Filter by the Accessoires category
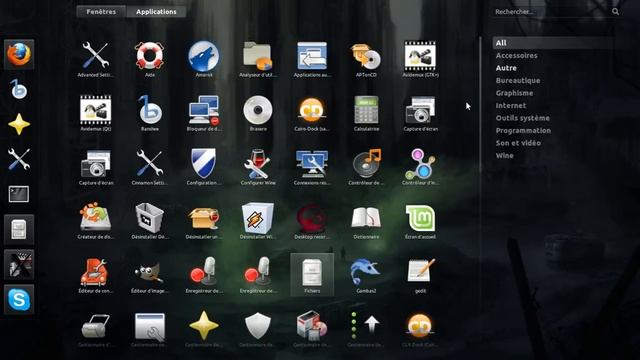The height and width of the screenshot is (360, 640). click(x=516, y=56)
